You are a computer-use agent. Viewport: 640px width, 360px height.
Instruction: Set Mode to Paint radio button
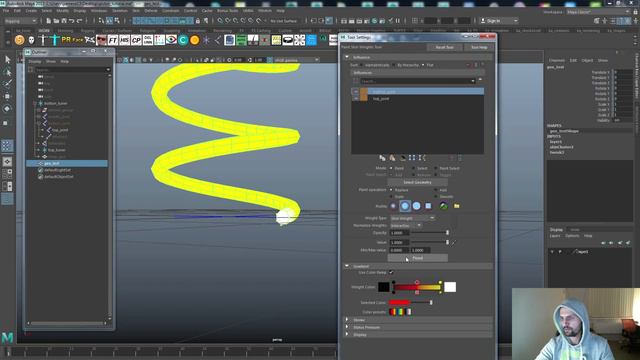[391, 168]
